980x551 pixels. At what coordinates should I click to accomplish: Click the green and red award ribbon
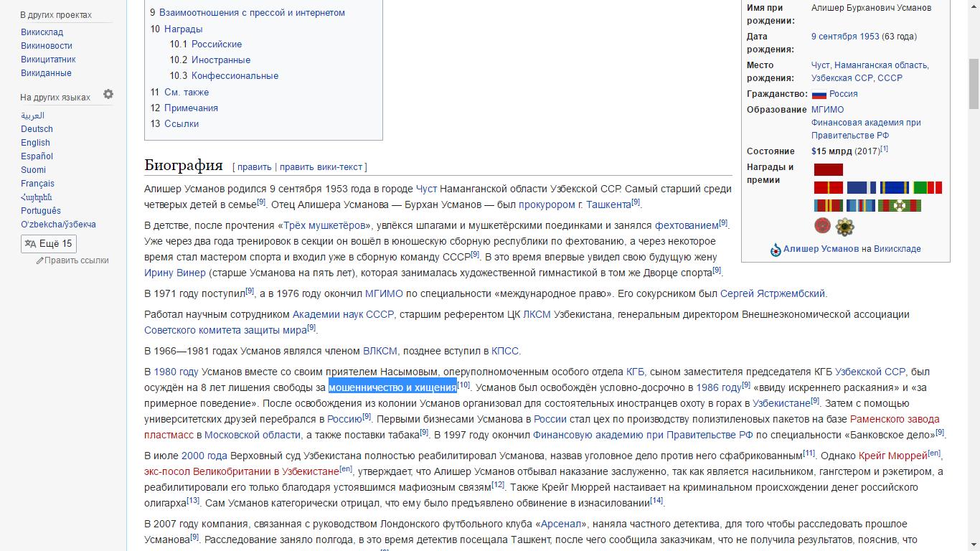928,188
